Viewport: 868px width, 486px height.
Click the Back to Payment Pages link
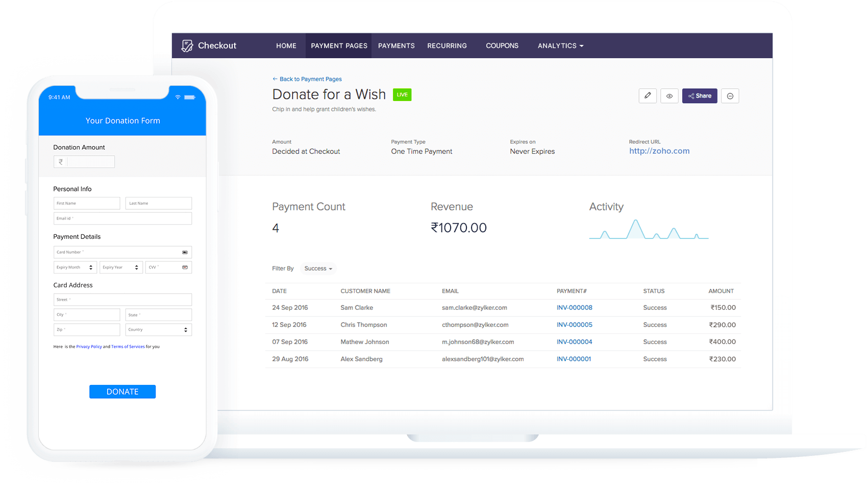click(x=307, y=79)
